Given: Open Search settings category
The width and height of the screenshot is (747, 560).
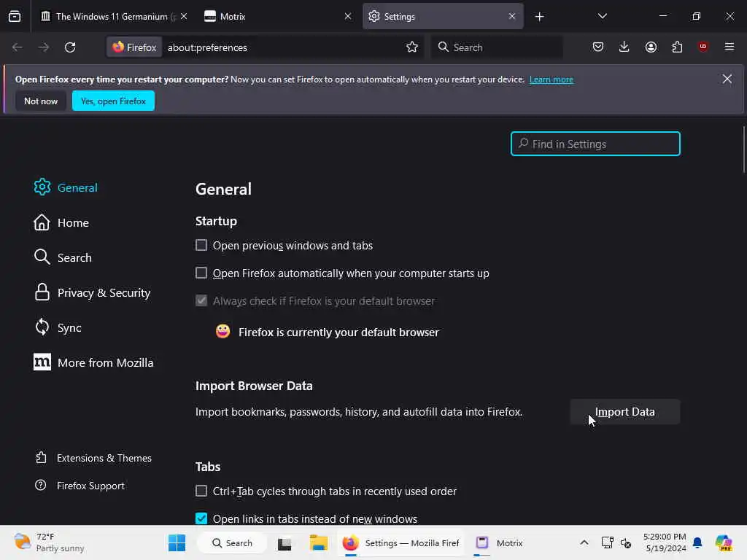Looking at the screenshot, I should pos(63,257).
